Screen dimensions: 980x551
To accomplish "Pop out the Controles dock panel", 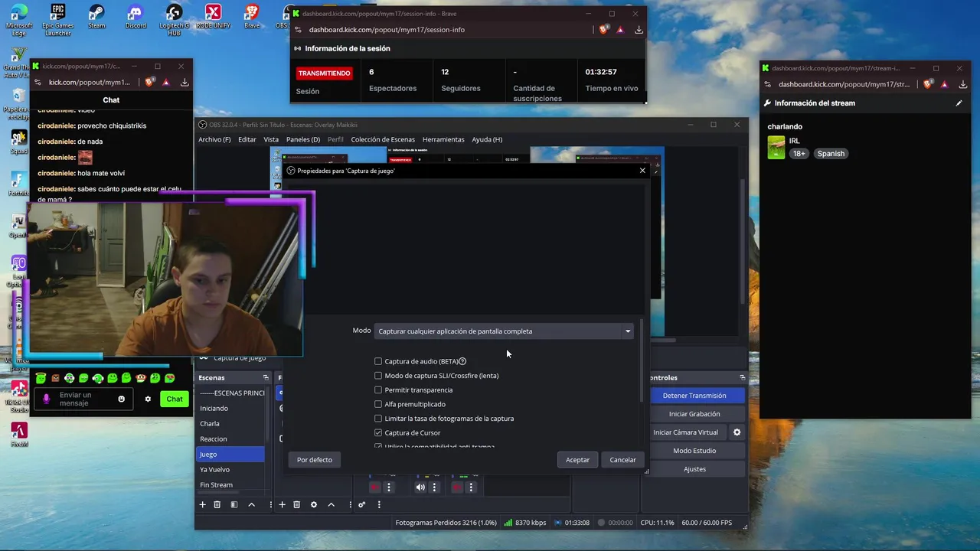I will (742, 377).
